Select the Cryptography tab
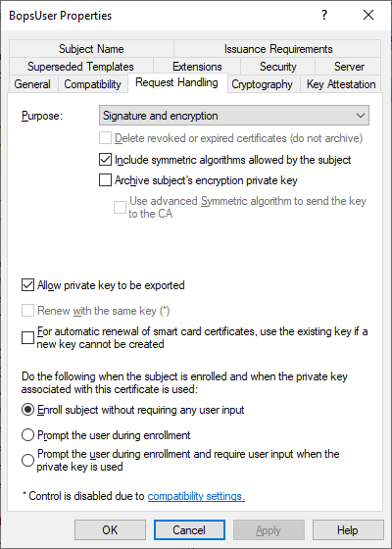This screenshot has width=392, height=549. [263, 84]
